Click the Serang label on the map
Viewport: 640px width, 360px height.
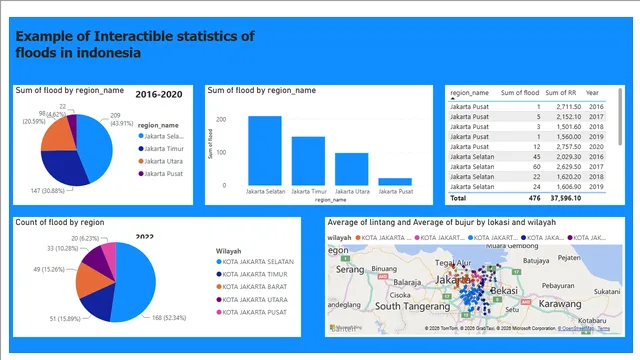350,269
